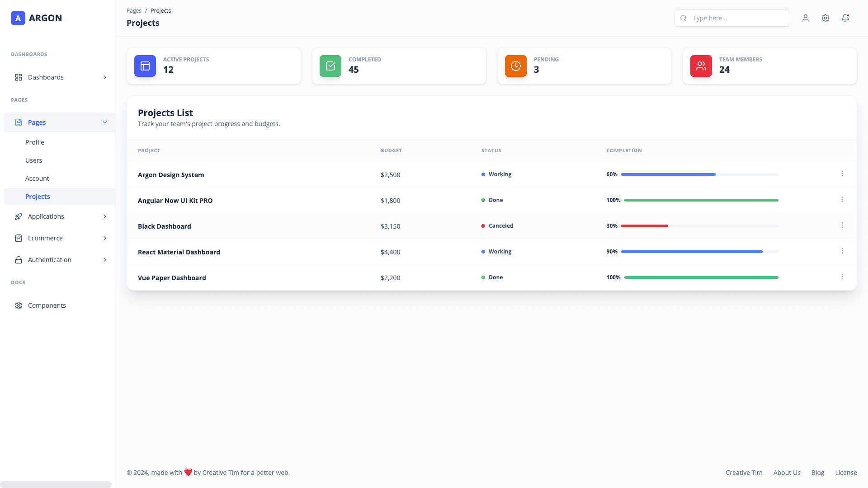The height and width of the screenshot is (488, 868).
Task: Open settings via gear icon in header
Action: click(826, 18)
